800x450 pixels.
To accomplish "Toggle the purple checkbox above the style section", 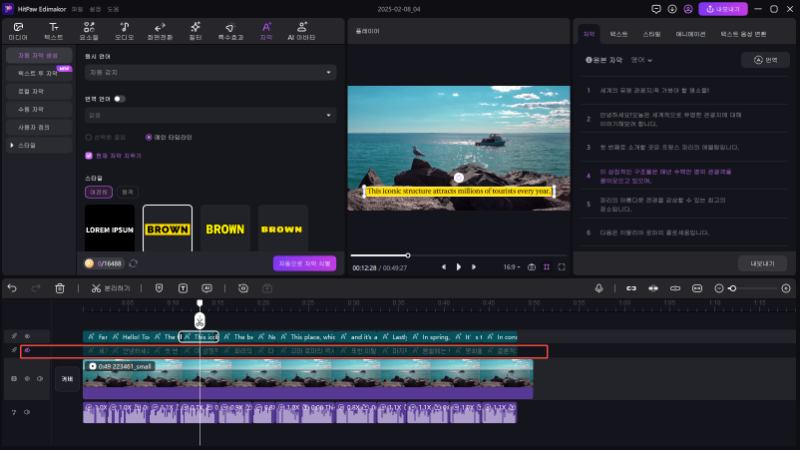I will click(x=89, y=156).
